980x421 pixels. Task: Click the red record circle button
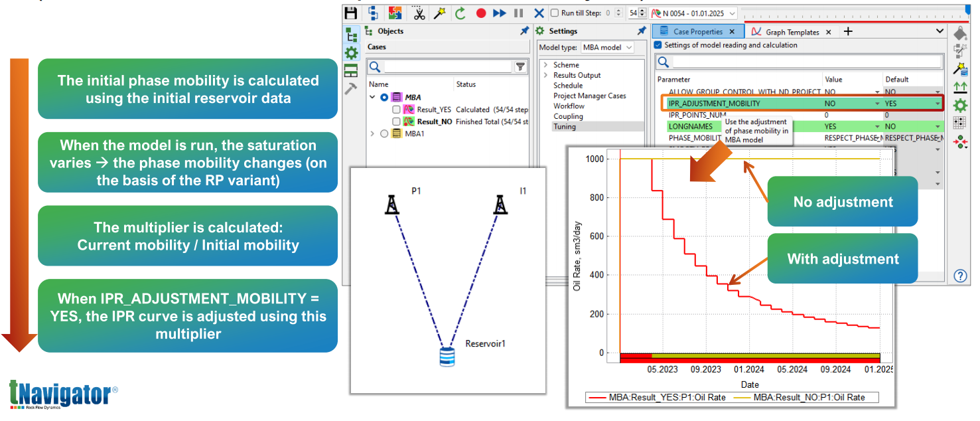(x=481, y=13)
